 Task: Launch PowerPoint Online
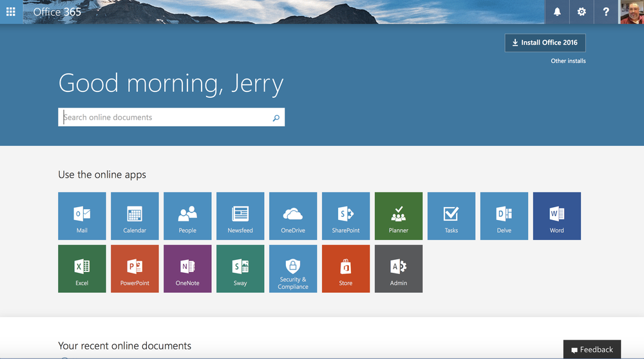coord(135,269)
